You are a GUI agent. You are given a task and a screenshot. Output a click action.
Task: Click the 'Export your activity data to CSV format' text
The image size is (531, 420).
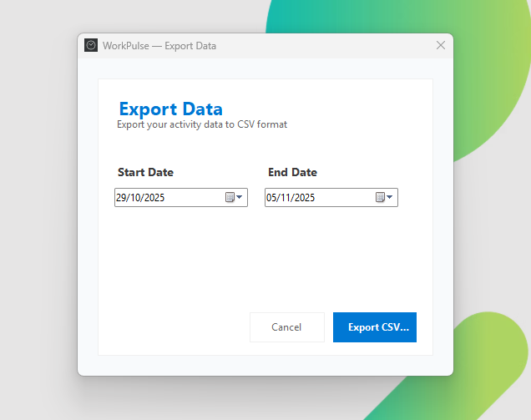coord(202,124)
